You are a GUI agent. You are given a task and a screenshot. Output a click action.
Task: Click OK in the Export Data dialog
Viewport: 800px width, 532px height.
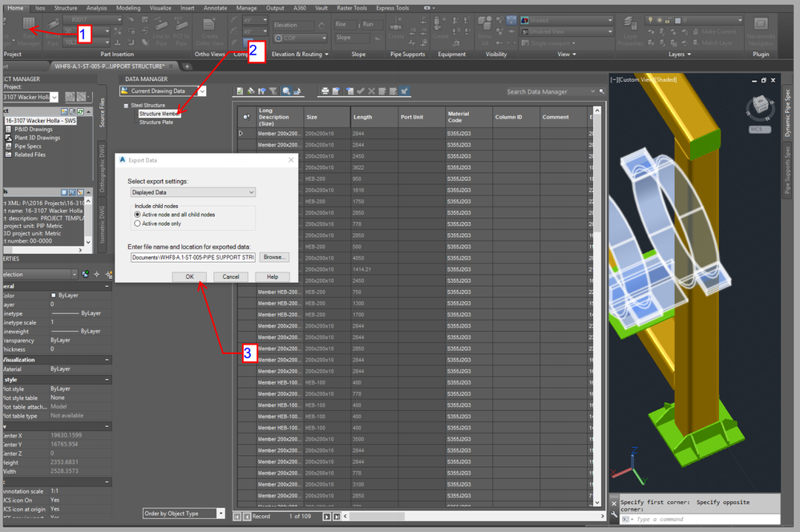(x=189, y=276)
